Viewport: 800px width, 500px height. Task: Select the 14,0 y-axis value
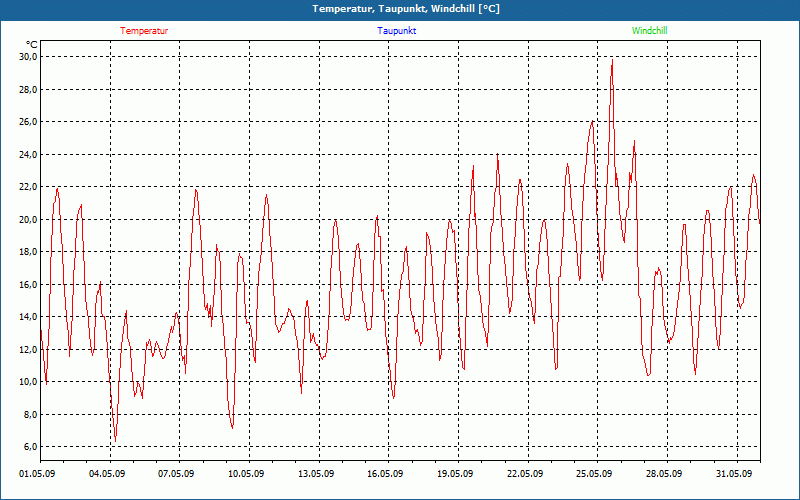[28, 317]
